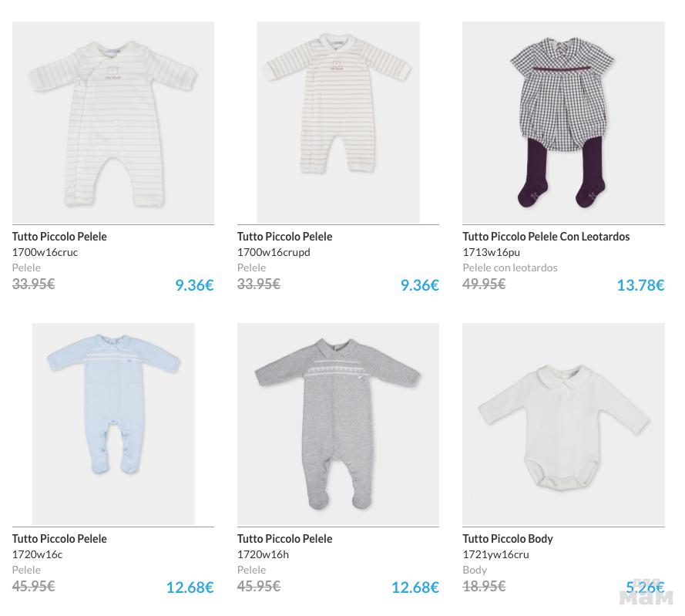This screenshot has width=685, height=616.
Task: Select the 1721yw16cru reference code
Action: 495,554
